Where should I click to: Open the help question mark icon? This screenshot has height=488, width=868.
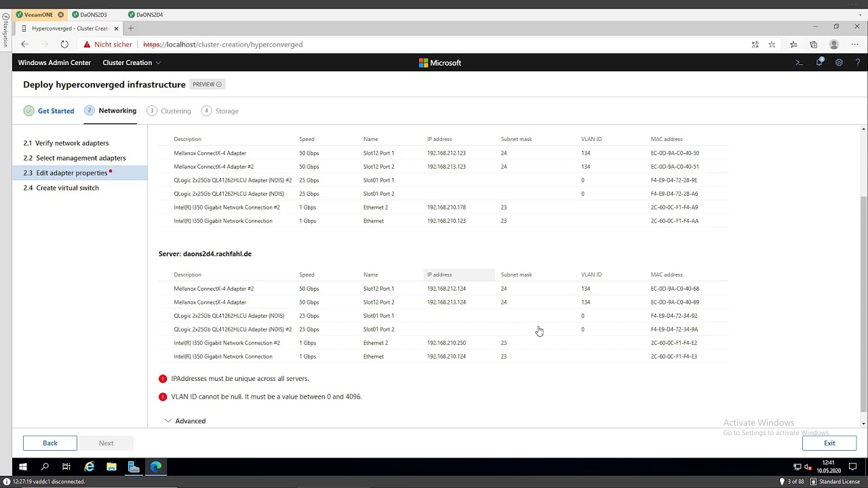858,62
